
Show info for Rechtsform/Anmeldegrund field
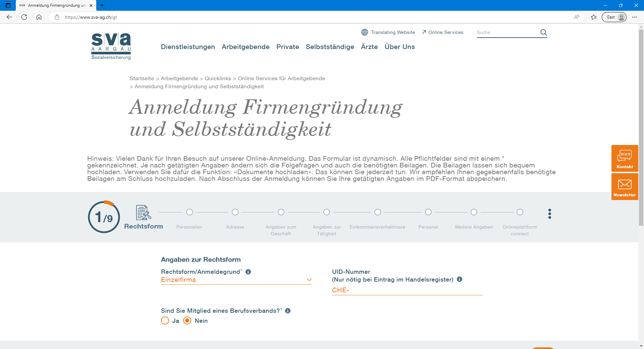[248, 272]
